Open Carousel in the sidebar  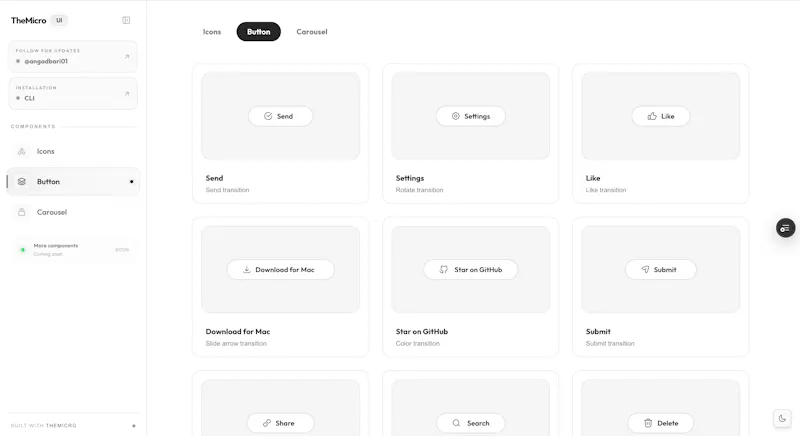coord(73,212)
